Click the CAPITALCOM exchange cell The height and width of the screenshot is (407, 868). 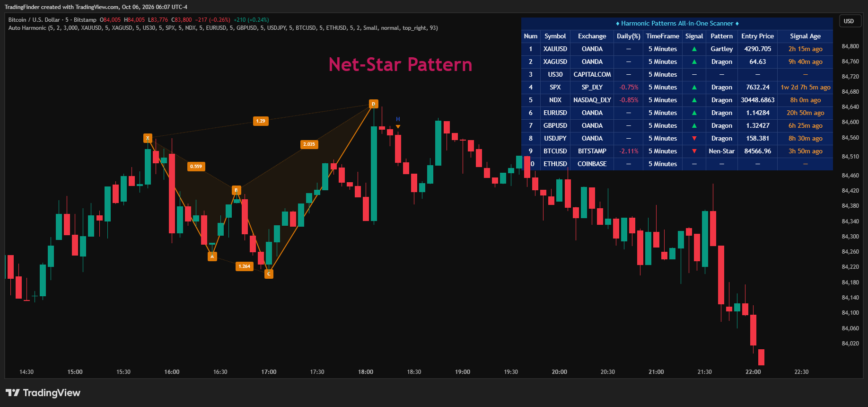592,75
